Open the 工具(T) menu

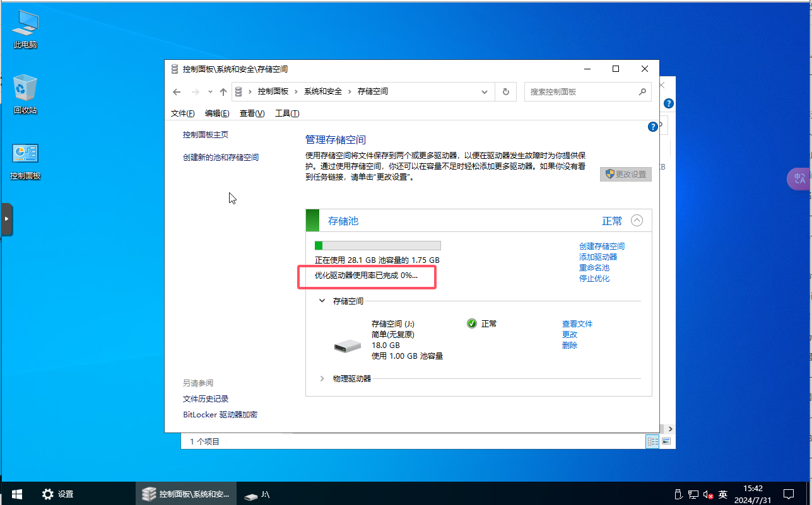287,113
